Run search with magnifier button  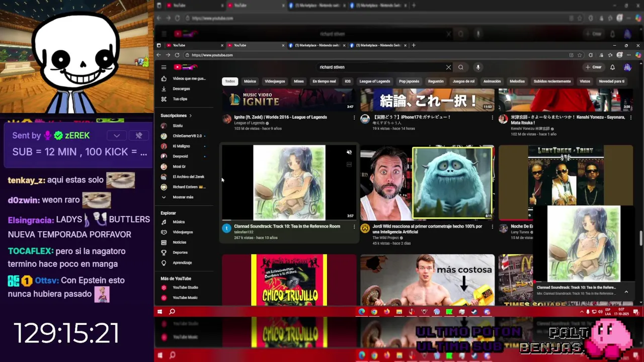pos(460,67)
